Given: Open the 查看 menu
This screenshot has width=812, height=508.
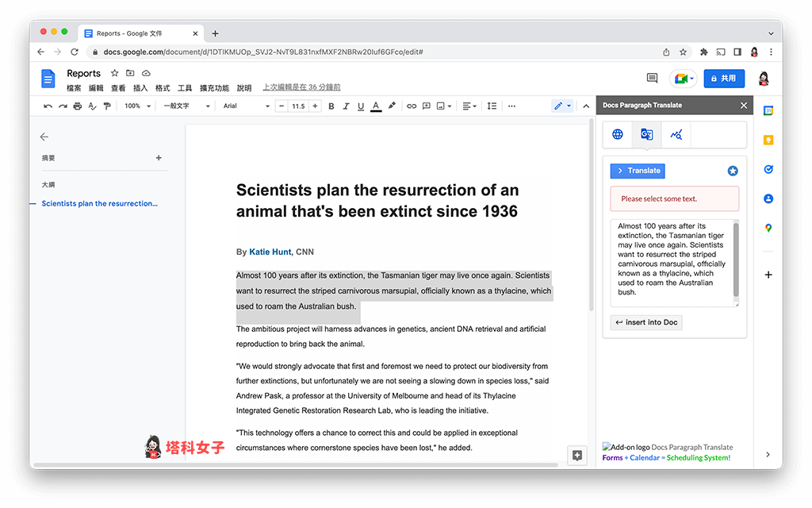Looking at the screenshot, I should coord(118,88).
